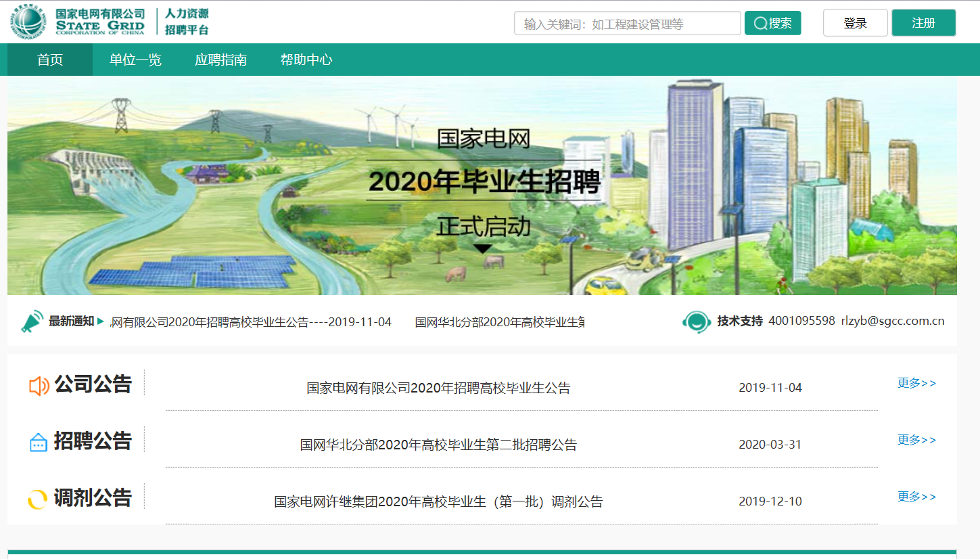
Task: Click the 技术支持 label
Action: click(x=740, y=321)
